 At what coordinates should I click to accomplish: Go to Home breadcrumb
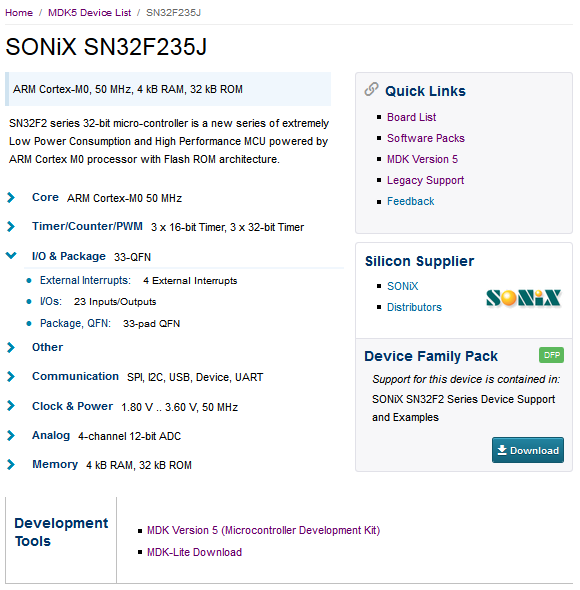(x=19, y=13)
